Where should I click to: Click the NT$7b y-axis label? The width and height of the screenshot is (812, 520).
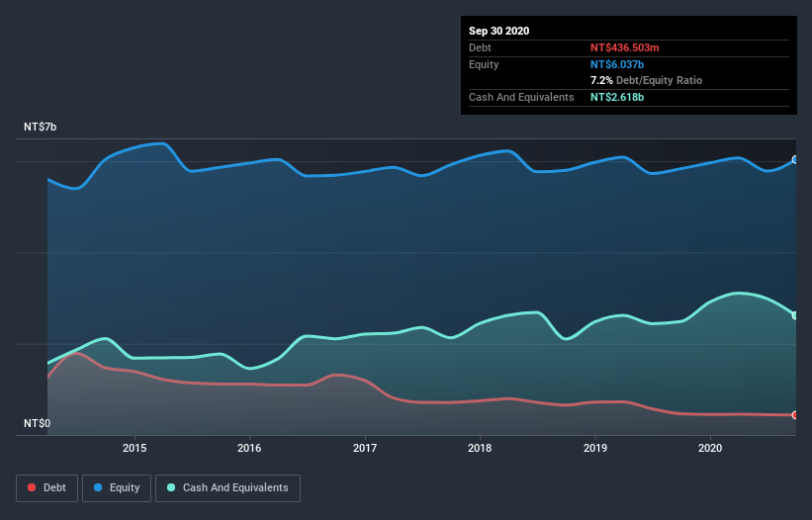[40, 127]
